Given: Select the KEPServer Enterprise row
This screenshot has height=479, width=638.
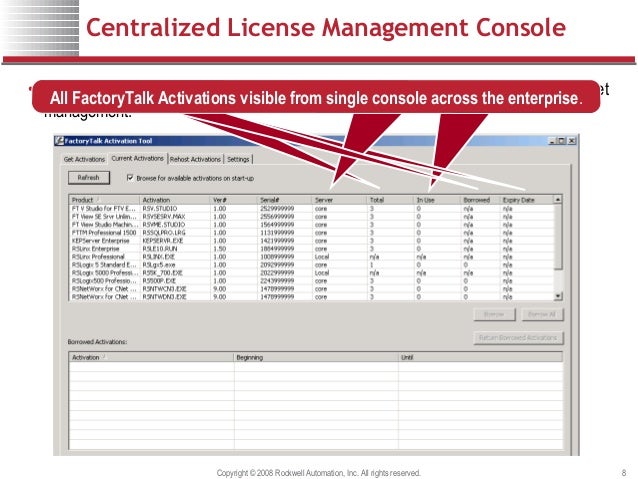Looking at the screenshot, I should pos(312,241).
